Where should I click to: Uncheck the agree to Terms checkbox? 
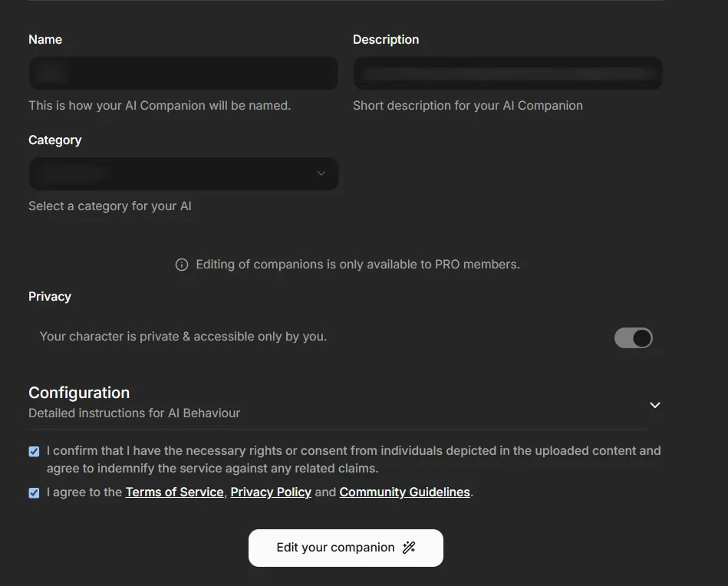coord(34,492)
